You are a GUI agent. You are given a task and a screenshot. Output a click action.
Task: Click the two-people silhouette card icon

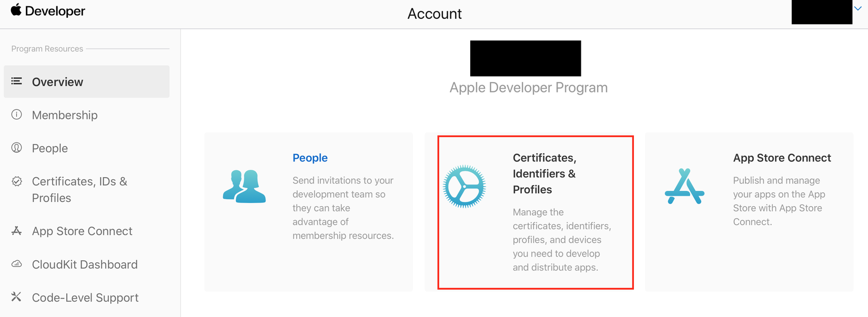(244, 187)
